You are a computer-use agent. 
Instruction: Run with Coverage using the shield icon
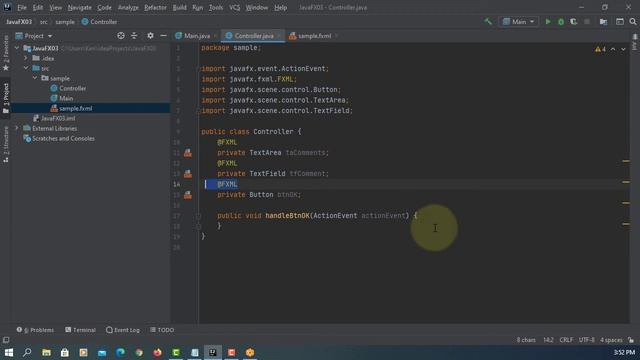click(574, 22)
